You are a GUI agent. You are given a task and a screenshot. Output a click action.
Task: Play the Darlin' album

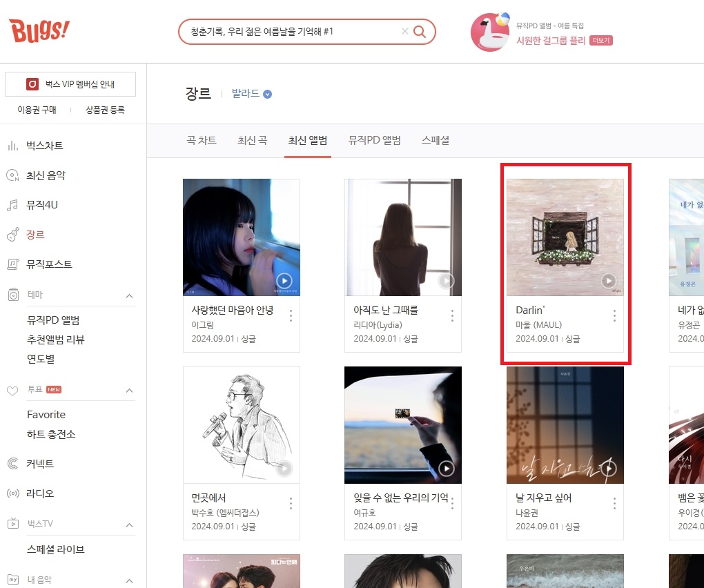(608, 281)
